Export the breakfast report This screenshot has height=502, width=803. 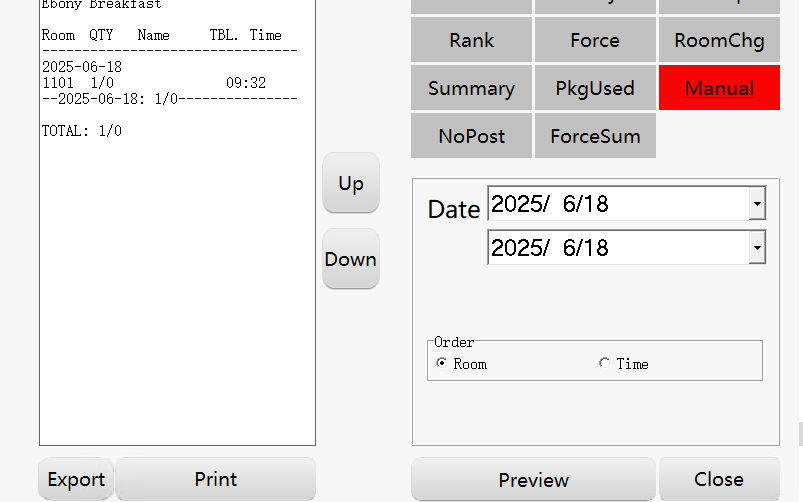click(76, 479)
